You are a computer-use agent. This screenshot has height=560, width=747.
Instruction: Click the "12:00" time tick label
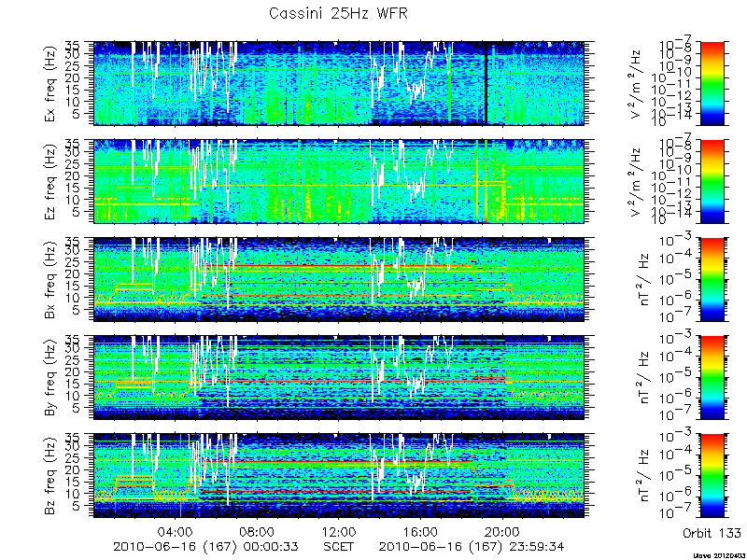339,531
